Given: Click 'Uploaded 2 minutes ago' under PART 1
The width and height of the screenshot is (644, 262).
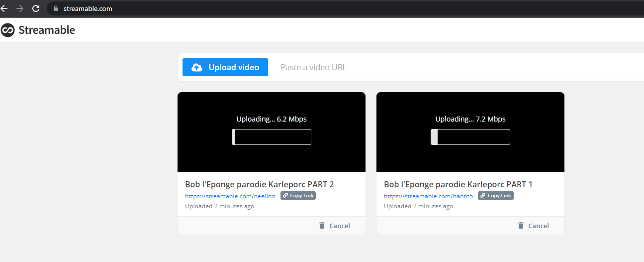Looking at the screenshot, I should click(419, 206).
